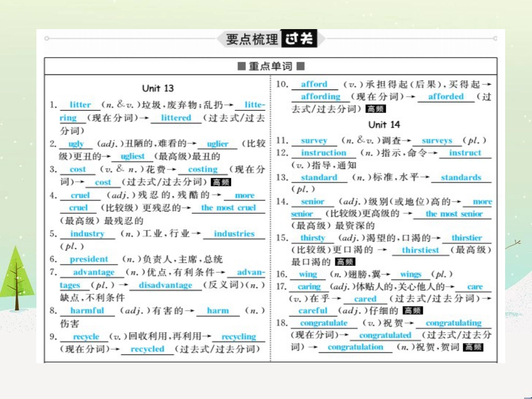Click the 重点单词 section header

pyautogui.click(x=269, y=66)
